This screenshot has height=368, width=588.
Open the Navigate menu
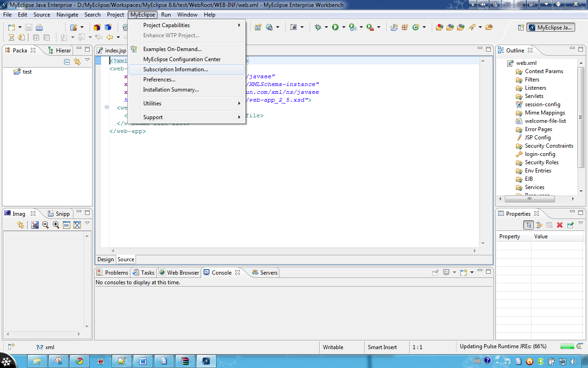pyautogui.click(x=67, y=14)
